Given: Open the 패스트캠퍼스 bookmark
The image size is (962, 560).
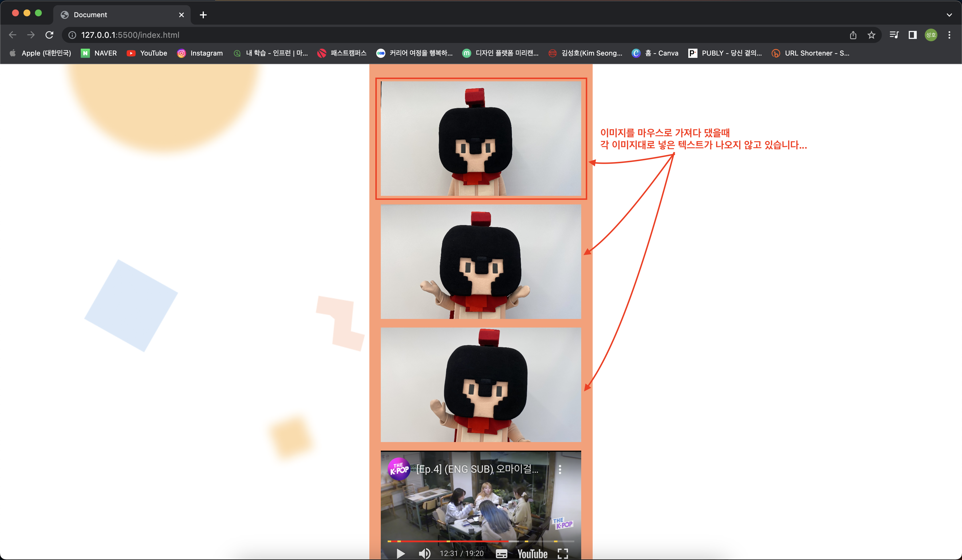Looking at the screenshot, I should 342,53.
